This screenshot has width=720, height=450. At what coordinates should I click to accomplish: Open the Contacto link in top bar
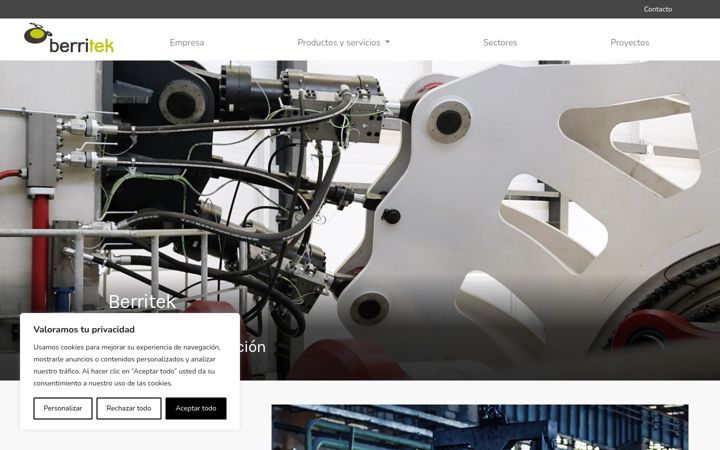[x=658, y=9]
